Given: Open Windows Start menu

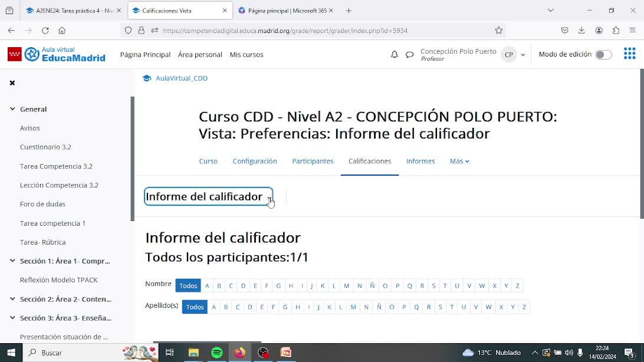Looking at the screenshot, I should (x=11, y=353).
